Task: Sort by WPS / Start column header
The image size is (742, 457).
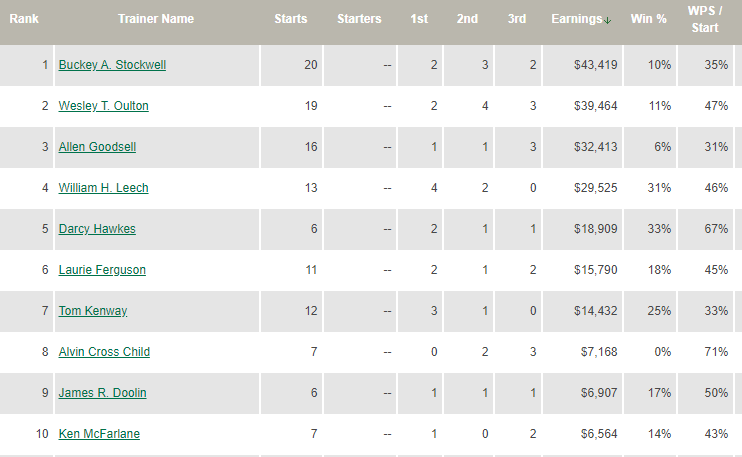Action: click(x=705, y=19)
